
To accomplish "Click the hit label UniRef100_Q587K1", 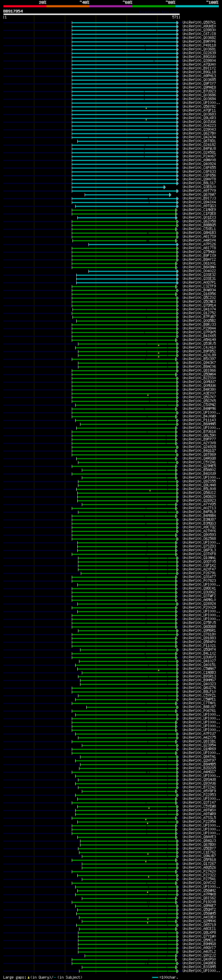I will coord(199,23).
